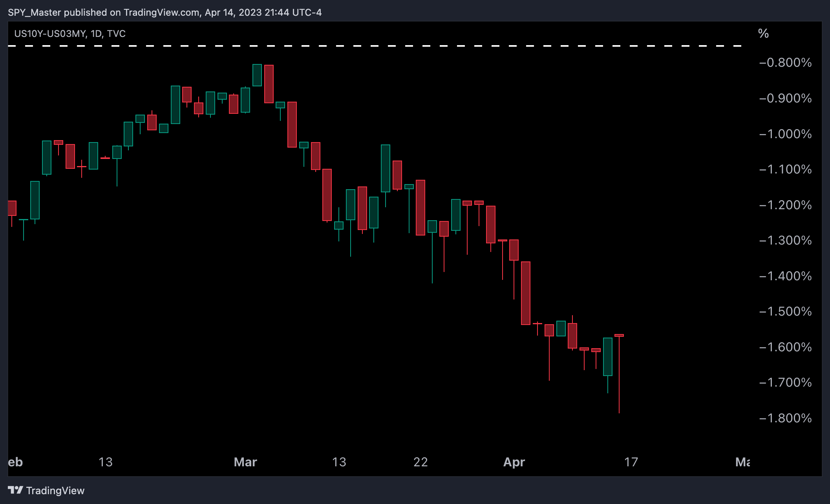Click the large red candle in early April

[526, 293]
